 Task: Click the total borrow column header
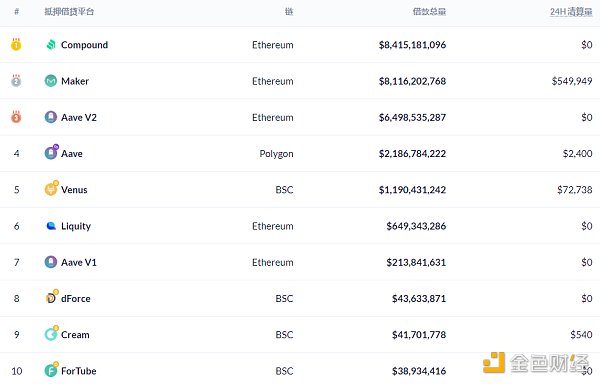pyautogui.click(x=429, y=12)
